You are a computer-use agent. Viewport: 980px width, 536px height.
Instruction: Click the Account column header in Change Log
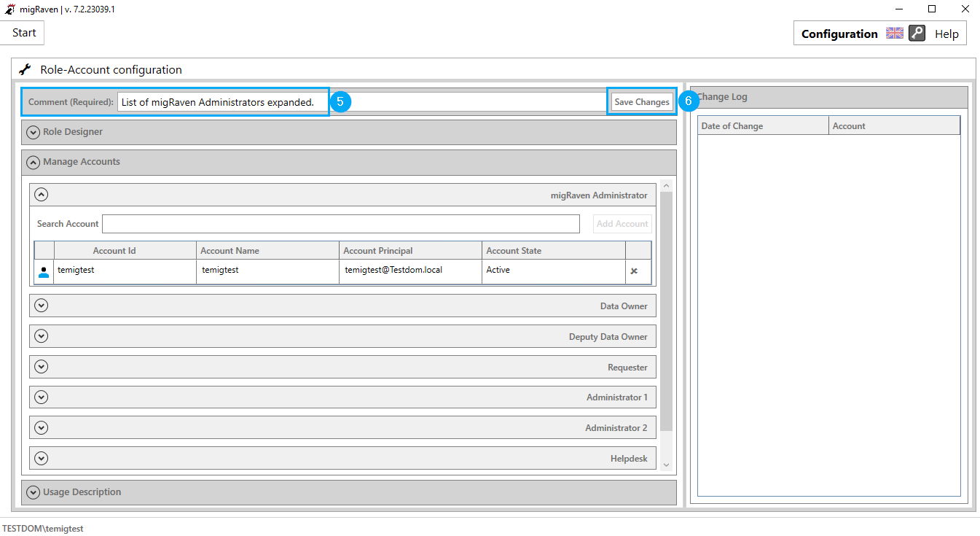click(895, 126)
